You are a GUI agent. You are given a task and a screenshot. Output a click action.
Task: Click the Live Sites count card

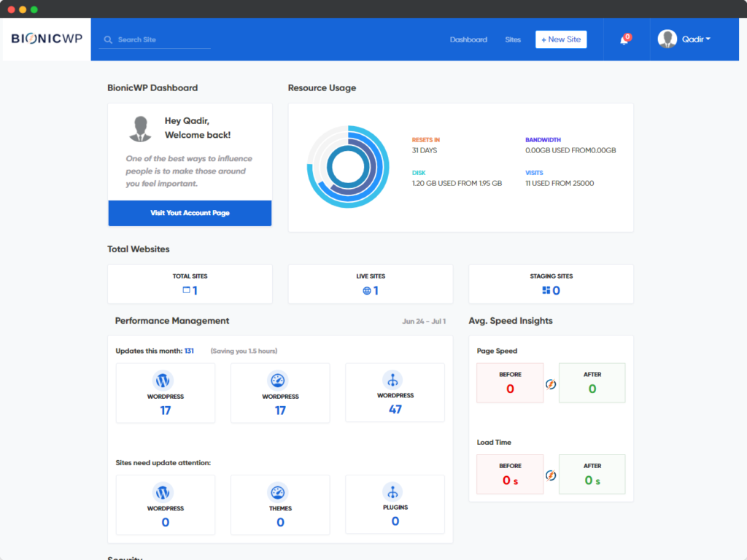(371, 284)
